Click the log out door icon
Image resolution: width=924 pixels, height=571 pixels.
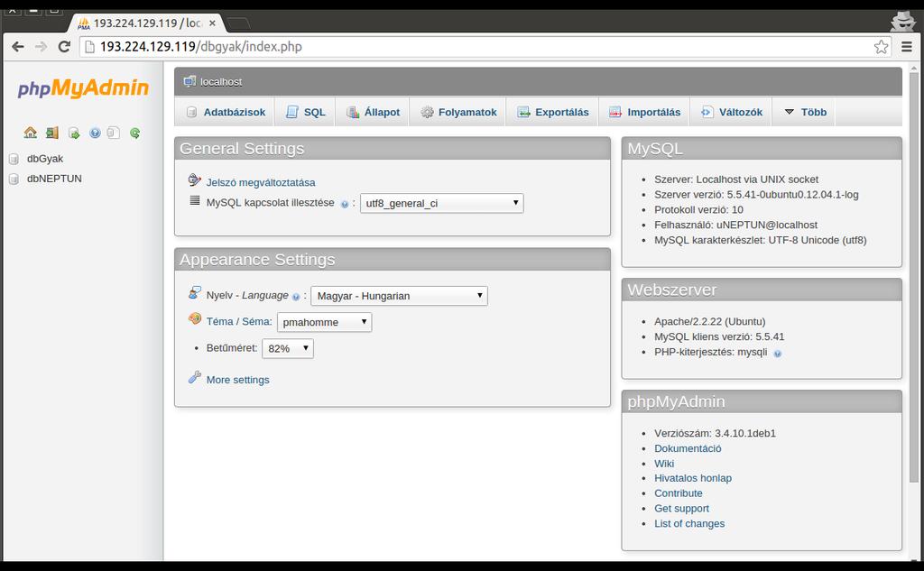pos(51,133)
